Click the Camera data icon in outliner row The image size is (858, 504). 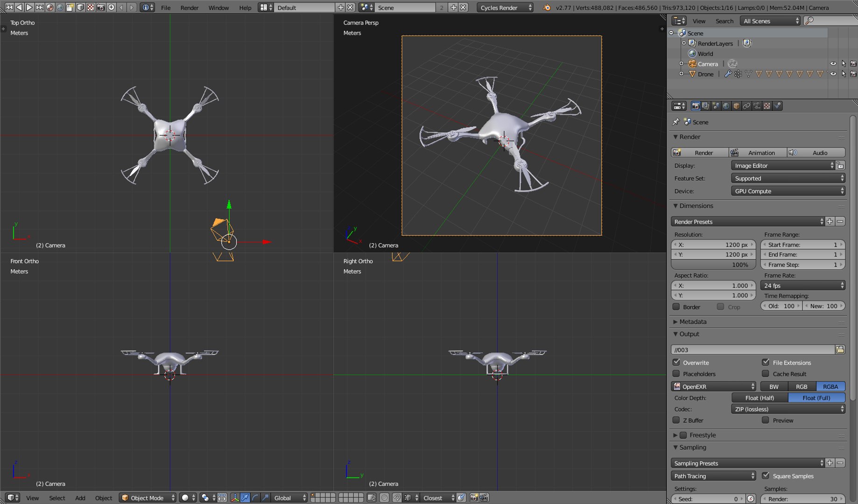coord(732,63)
